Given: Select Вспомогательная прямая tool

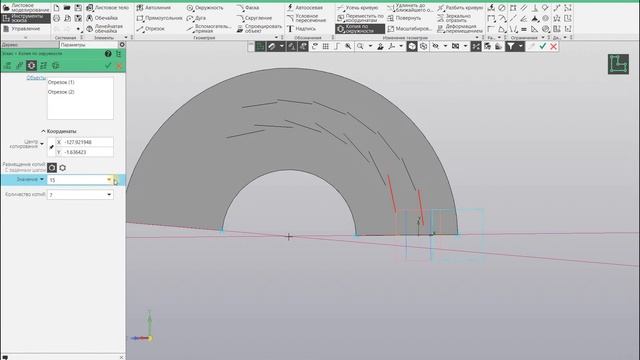Looking at the screenshot, I should pyautogui.click(x=209, y=29).
